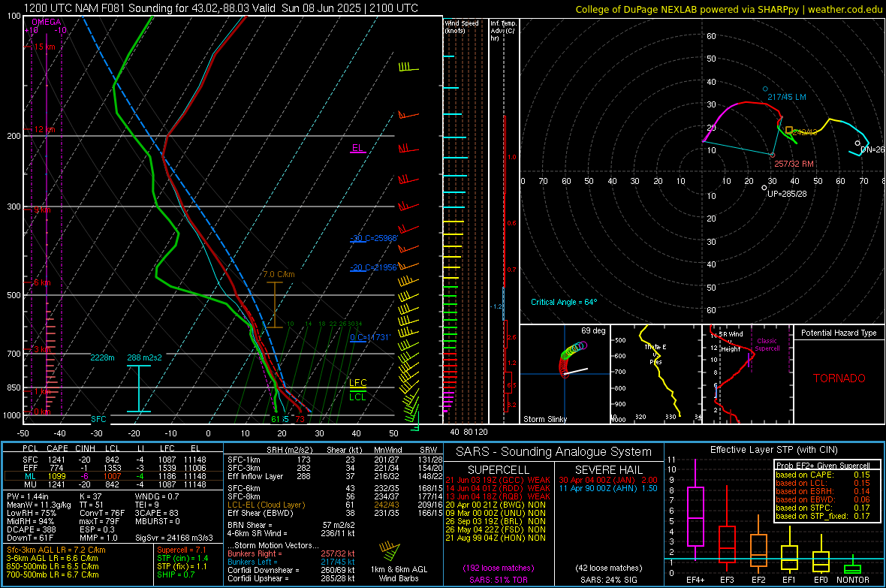Screen dimensions: 886x588
Task: Click the 217/45 LM hodograph label
Action: point(787,97)
